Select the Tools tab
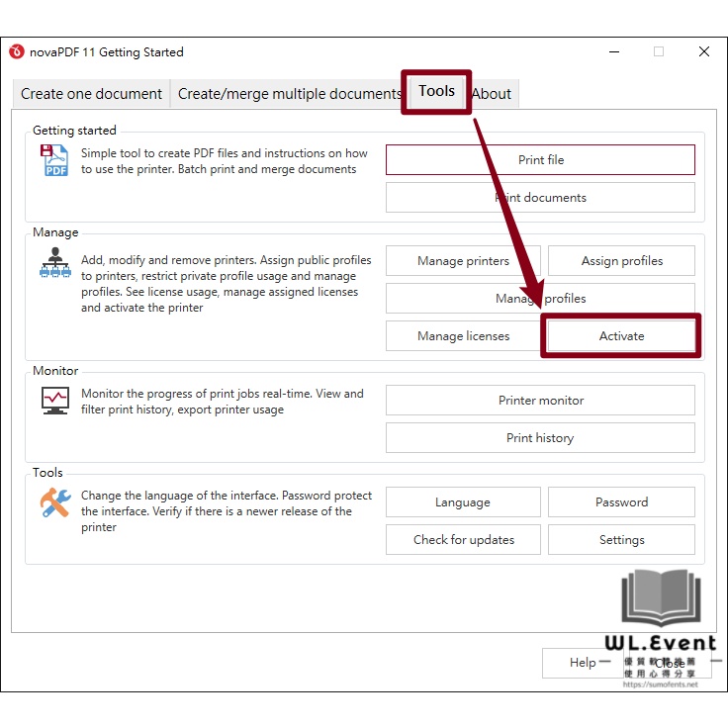The image size is (728, 728). (x=436, y=91)
